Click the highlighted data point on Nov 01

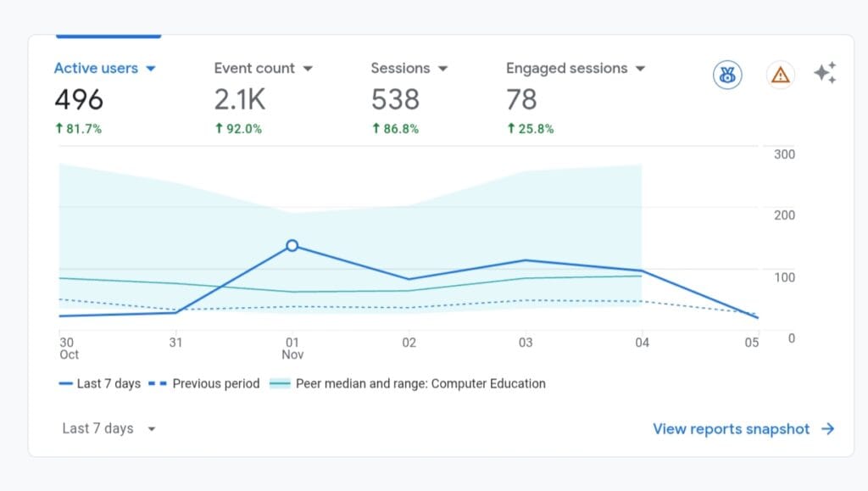pyautogui.click(x=292, y=245)
